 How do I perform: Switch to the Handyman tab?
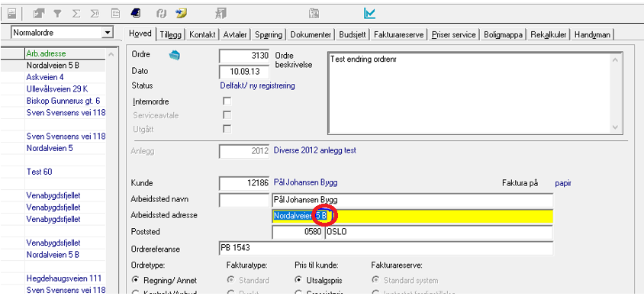click(592, 35)
